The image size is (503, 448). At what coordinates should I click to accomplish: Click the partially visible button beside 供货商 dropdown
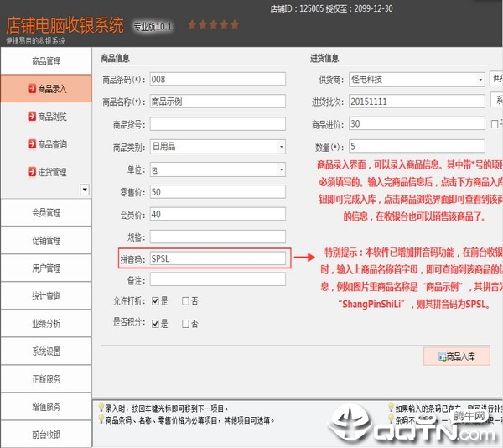click(x=496, y=79)
